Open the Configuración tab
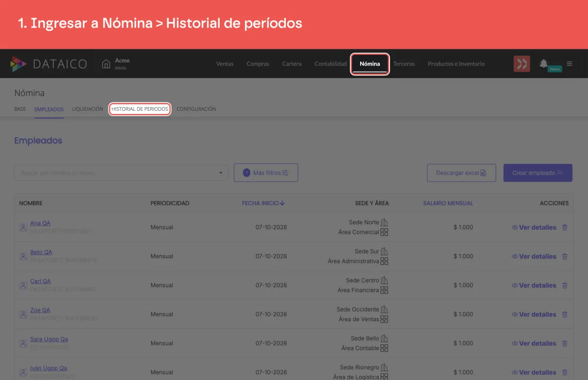This screenshot has width=588, height=380. coord(196,109)
